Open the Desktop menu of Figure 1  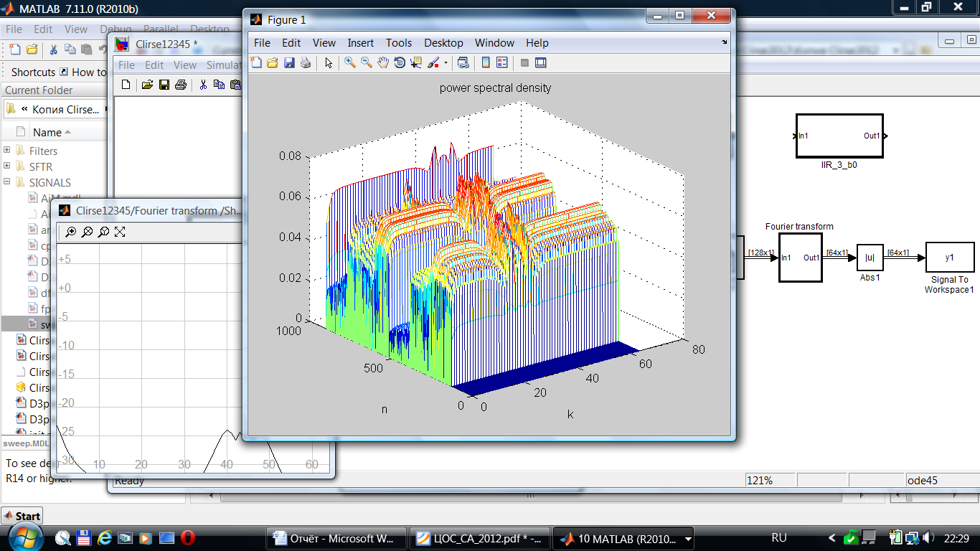click(x=443, y=43)
